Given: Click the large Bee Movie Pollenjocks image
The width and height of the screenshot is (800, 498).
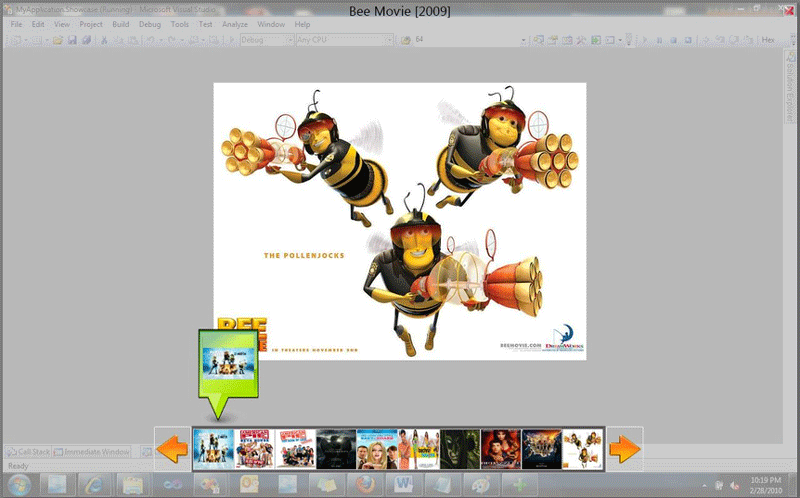Looking at the screenshot, I should (400, 221).
